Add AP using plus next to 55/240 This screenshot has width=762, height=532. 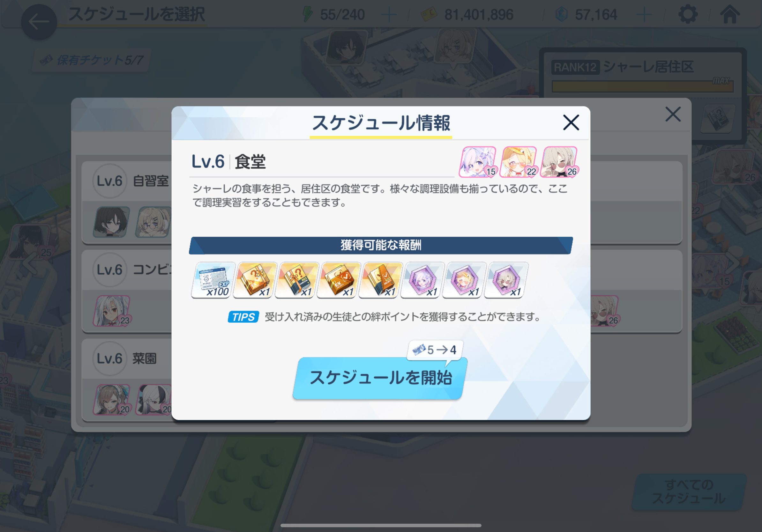pos(389,15)
